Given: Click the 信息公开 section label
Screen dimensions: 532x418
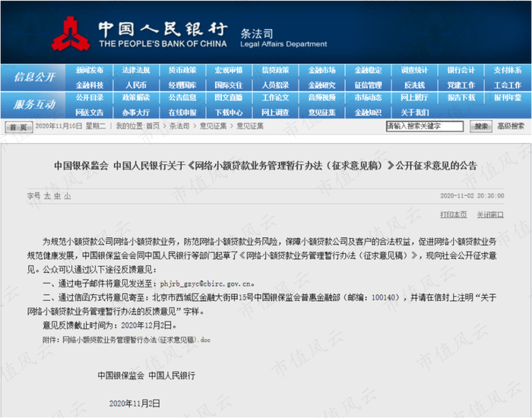Looking at the screenshot, I should pyautogui.click(x=34, y=78).
